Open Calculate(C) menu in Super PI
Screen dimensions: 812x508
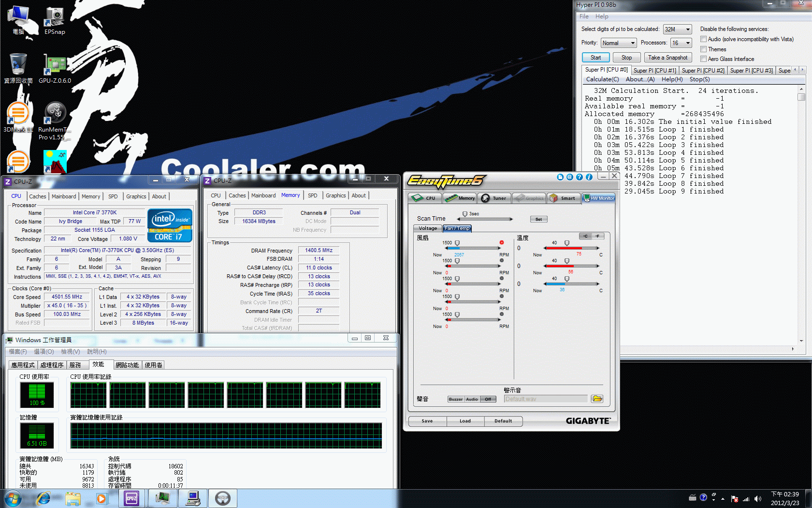click(x=602, y=79)
